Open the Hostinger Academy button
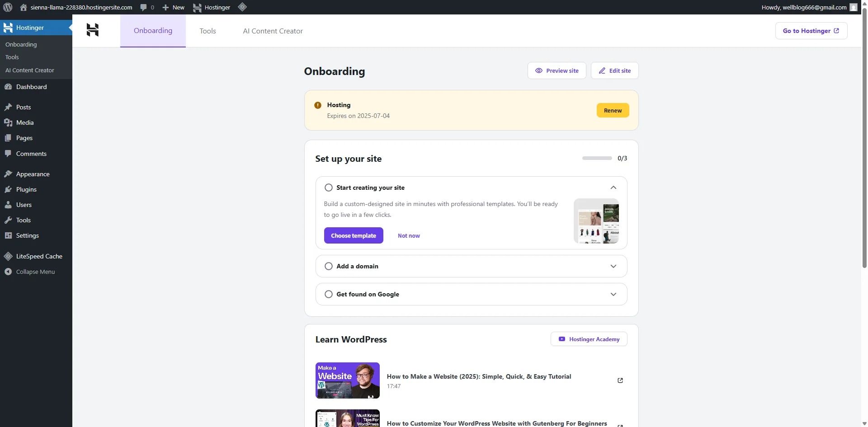 click(589, 339)
